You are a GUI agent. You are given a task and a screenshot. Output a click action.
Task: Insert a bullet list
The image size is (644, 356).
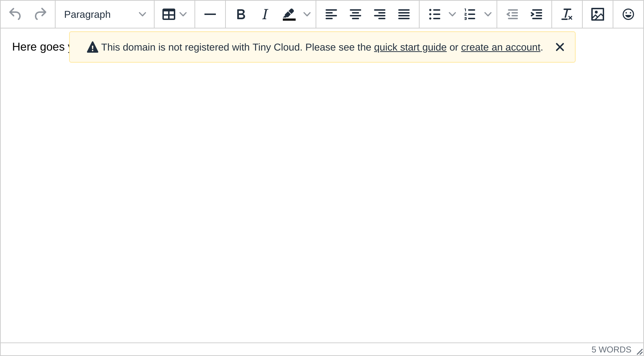[x=435, y=14]
